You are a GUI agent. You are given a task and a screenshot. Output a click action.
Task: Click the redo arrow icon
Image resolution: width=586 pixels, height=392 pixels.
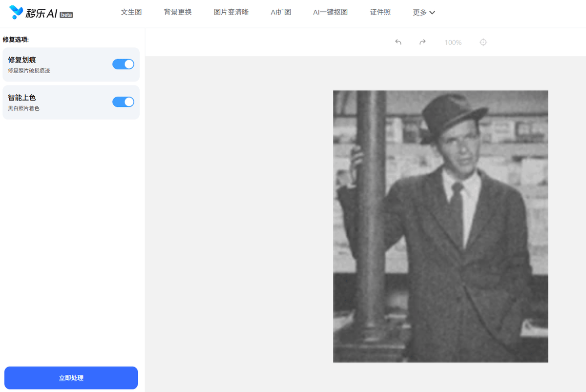coord(422,42)
